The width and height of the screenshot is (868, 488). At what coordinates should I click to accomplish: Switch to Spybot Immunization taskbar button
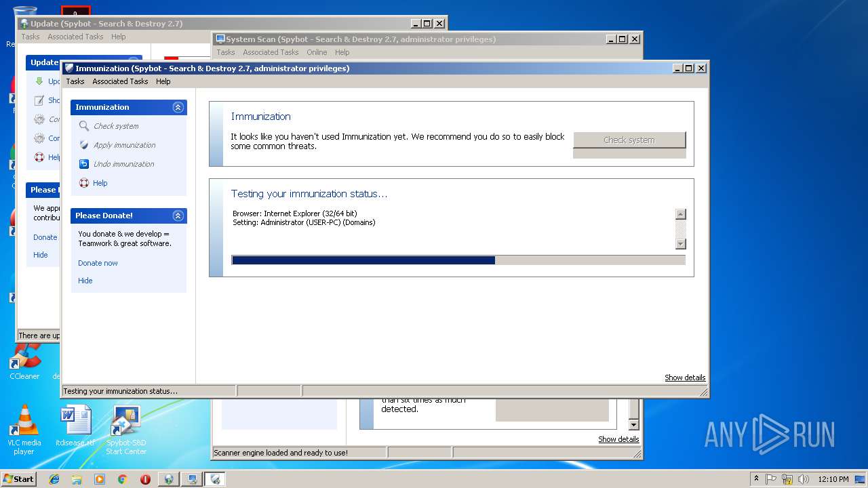click(215, 479)
